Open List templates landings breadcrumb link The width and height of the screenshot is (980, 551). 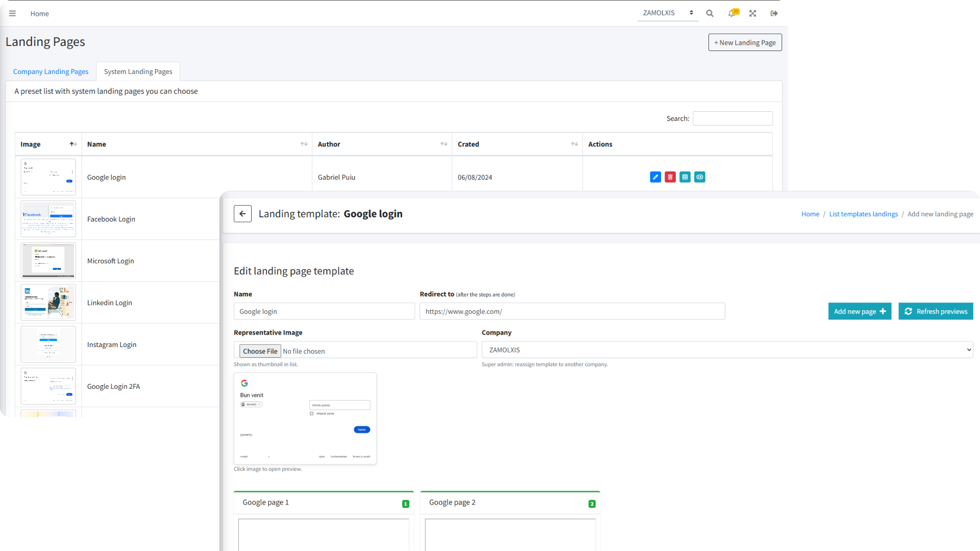click(x=863, y=214)
